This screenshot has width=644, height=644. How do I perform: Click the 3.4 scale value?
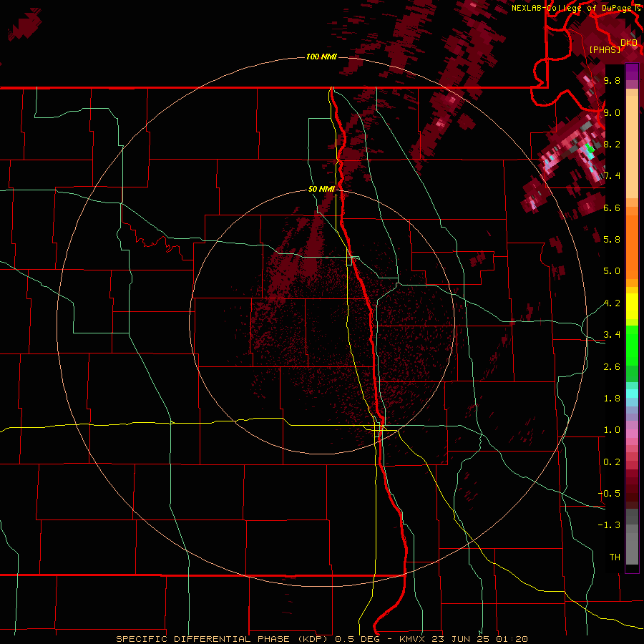(612, 335)
